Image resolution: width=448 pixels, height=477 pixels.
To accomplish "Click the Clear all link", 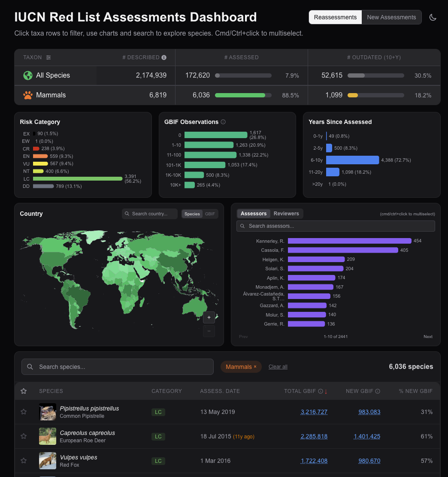I will click(x=278, y=367).
